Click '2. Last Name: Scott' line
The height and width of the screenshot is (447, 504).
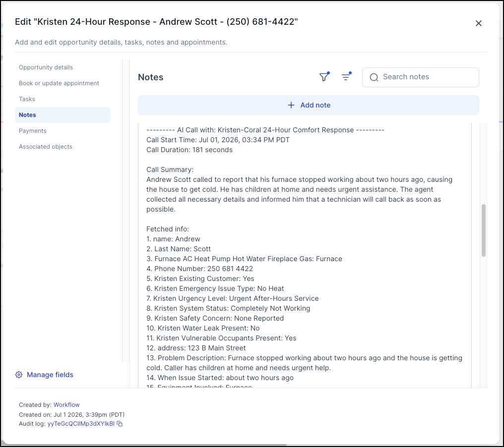[179, 249]
